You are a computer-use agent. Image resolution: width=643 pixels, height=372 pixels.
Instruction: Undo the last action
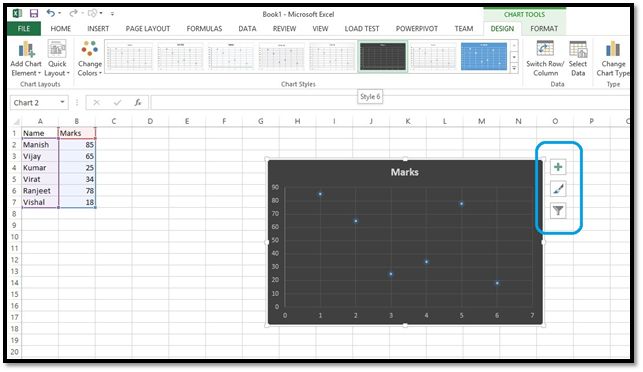pyautogui.click(x=50, y=14)
